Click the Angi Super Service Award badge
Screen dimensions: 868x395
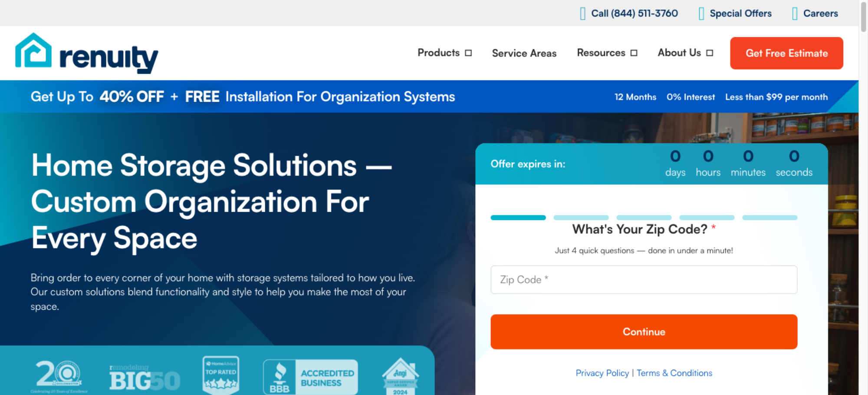tap(400, 376)
